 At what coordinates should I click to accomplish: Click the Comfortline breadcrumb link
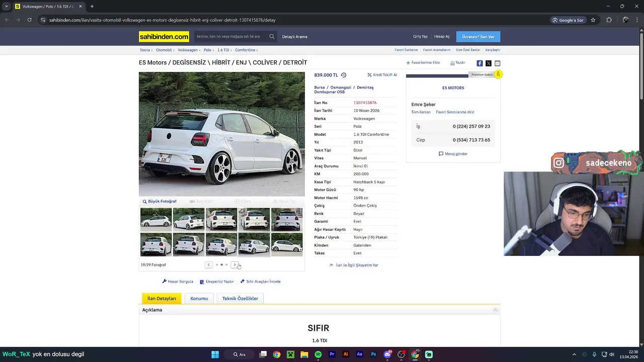pyautogui.click(x=245, y=50)
